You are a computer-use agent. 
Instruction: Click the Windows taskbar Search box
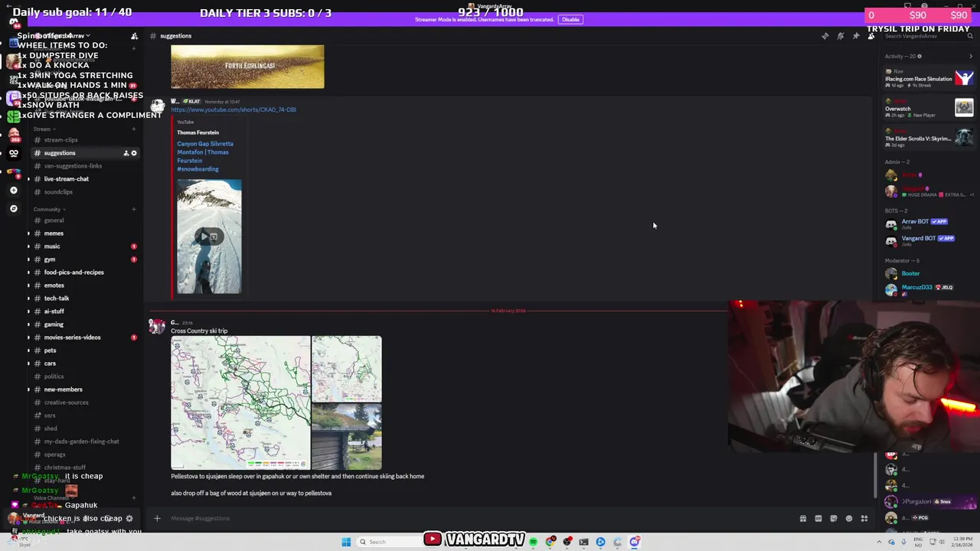[388, 542]
